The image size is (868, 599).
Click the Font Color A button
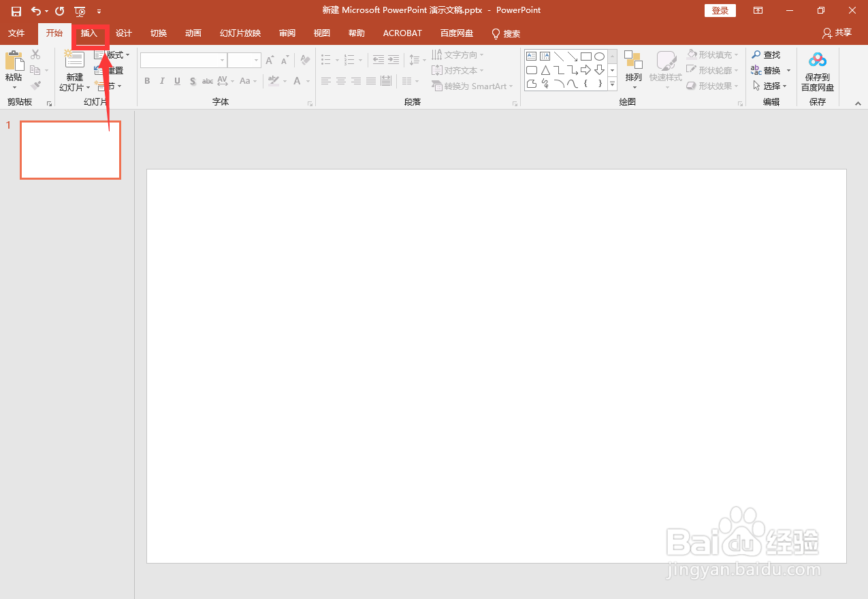point(297,81)
